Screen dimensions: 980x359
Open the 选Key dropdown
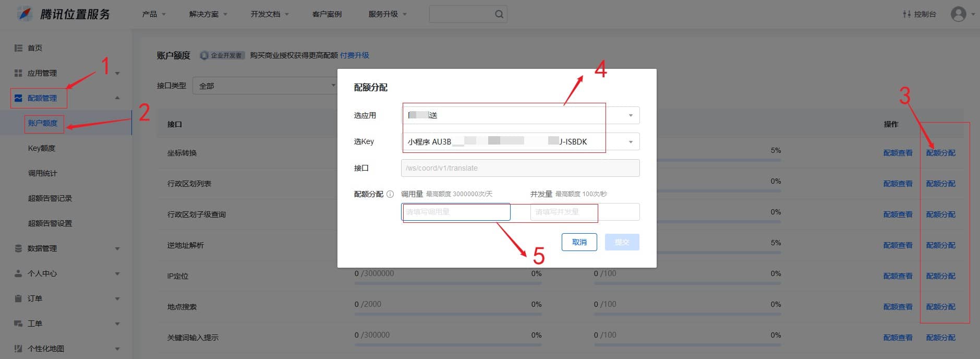(x=520, y=141)
